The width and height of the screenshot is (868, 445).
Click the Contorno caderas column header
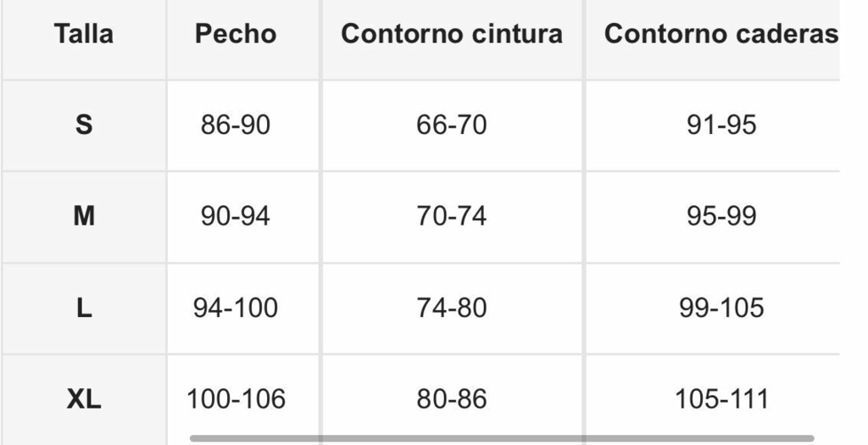[721, 34]
